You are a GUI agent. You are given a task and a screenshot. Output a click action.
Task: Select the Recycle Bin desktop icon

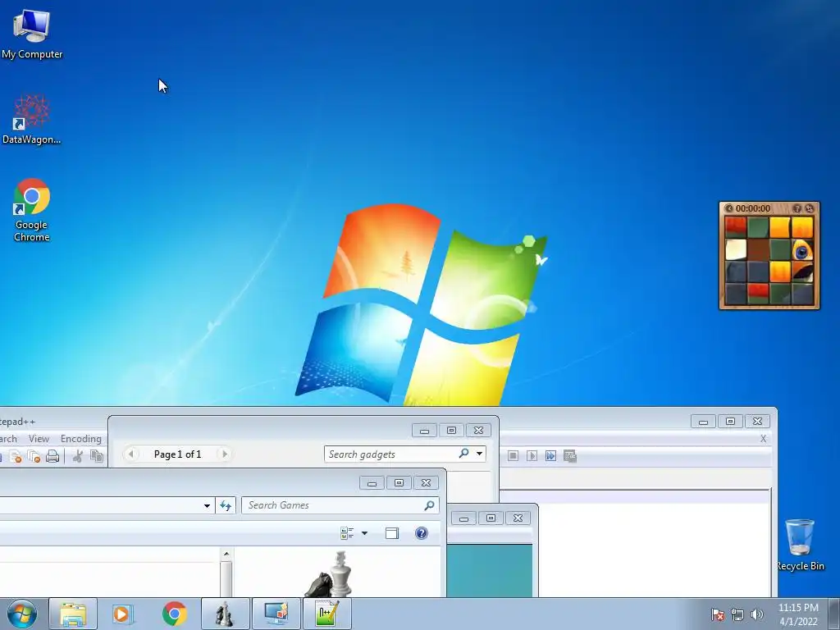pos(800,544)
